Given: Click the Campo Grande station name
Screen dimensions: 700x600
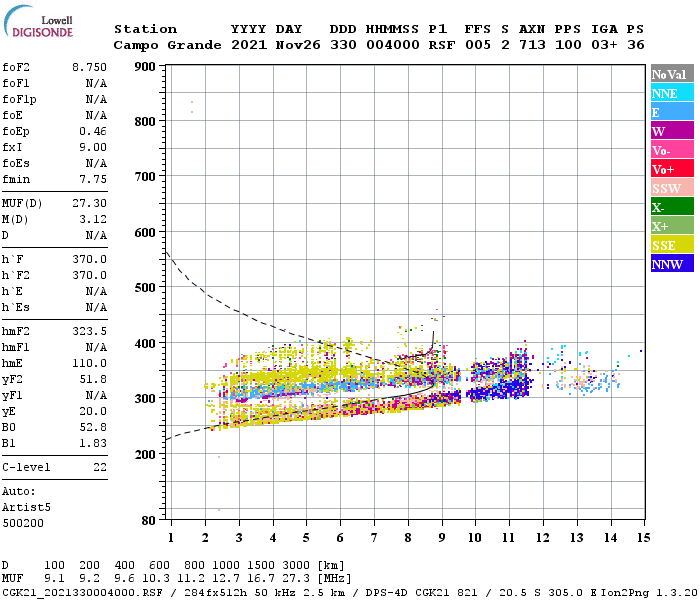Looking at the screenshot, I should (x=167, y=45).
